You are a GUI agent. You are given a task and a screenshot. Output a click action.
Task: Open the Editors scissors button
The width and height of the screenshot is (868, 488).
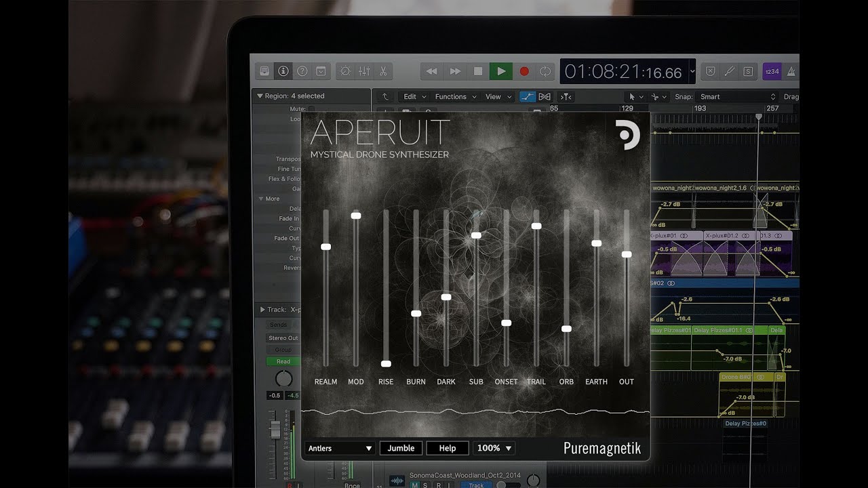[x=383, y=70]
